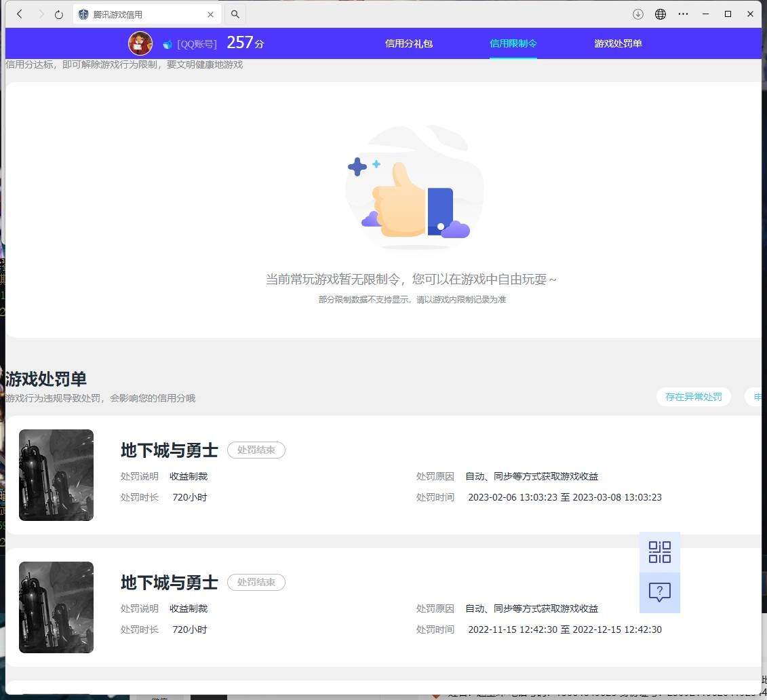Screen dimensions: 767x700
Task: Click the thumbs-up illustration
Action: point(414,187)
